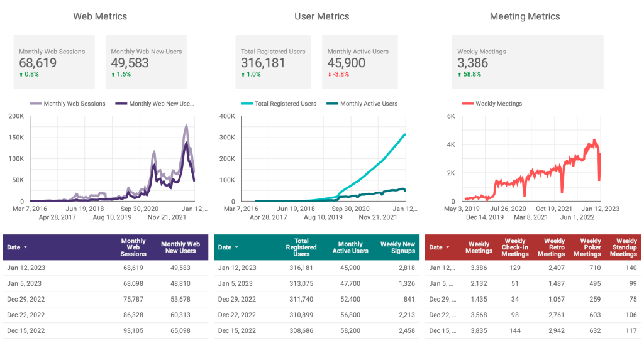Click poker meetings value 710
The width and height of the screenshot is (644, 348).
pyautogui.click(x=595, y=268)
